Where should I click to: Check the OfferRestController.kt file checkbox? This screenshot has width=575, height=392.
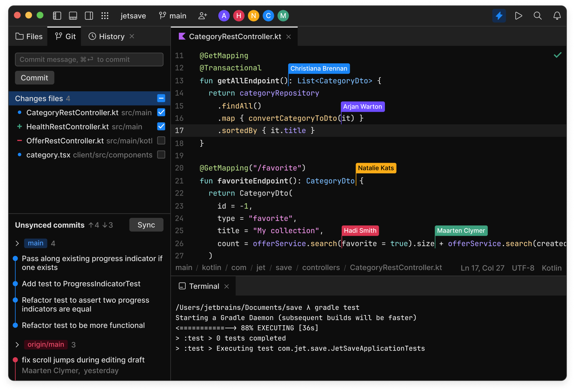(161, 141)
